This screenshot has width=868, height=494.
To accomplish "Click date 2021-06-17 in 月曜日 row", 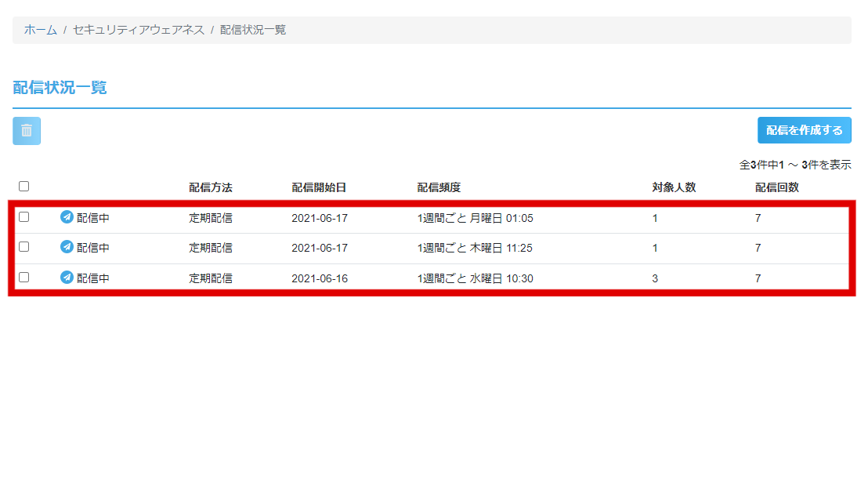I will tap(320, 218).
